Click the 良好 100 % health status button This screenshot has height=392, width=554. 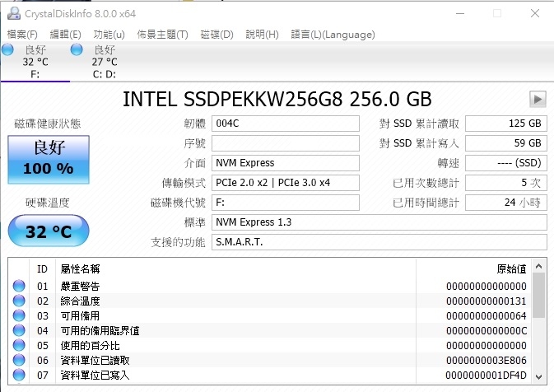pos(49,160)
